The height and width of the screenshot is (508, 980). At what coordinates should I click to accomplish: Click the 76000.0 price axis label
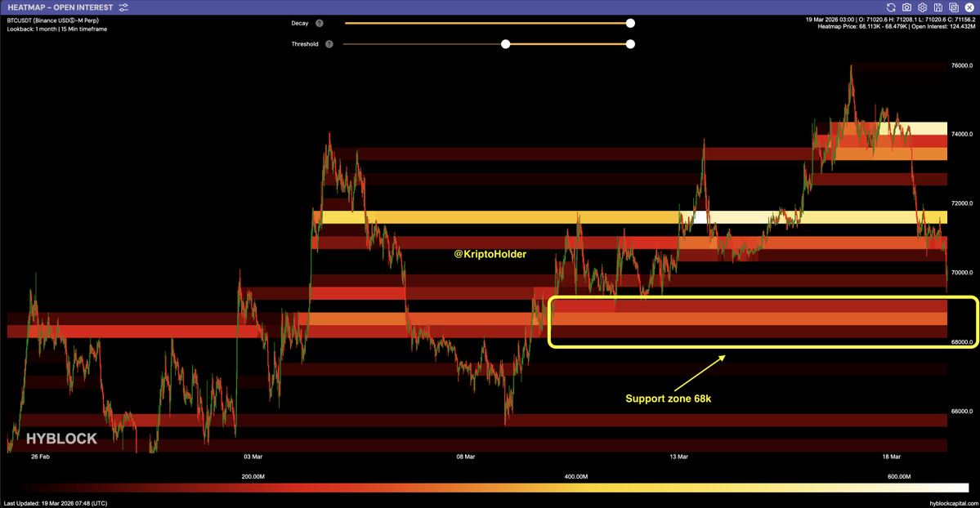point(962,65)
